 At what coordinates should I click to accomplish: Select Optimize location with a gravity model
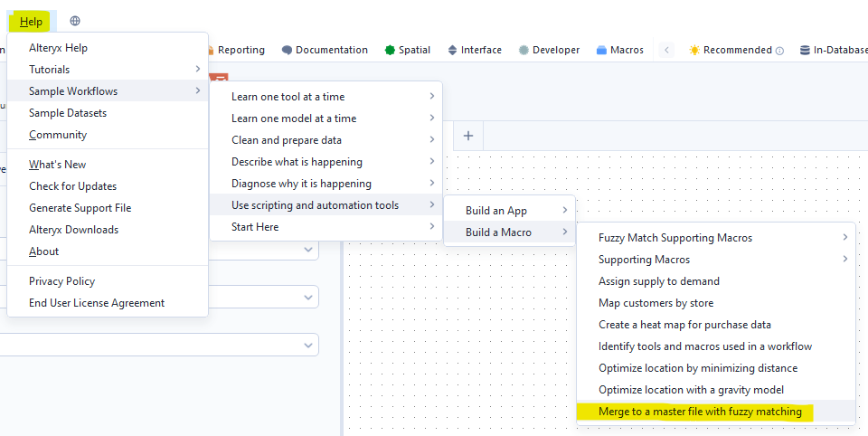[x=691, y=390]
